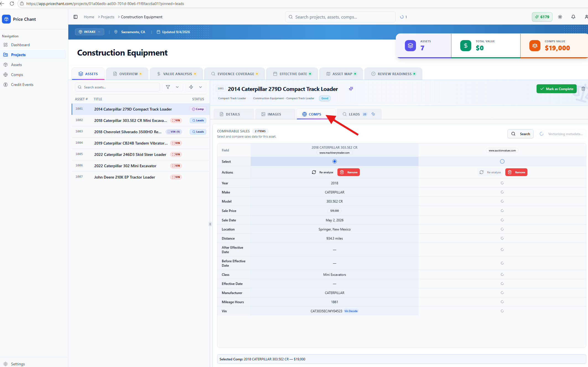
Task: Click the comps Search button
Action: [x=521, y=134]
